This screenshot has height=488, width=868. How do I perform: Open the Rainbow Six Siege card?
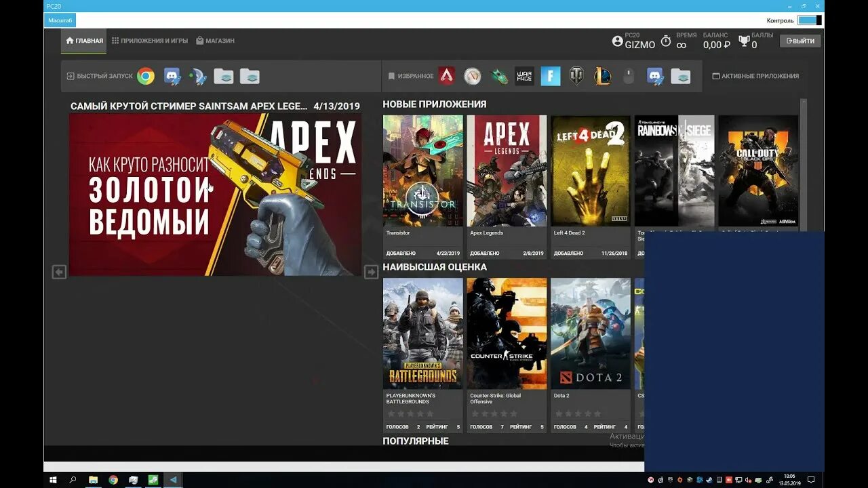[x=674, y=172]
